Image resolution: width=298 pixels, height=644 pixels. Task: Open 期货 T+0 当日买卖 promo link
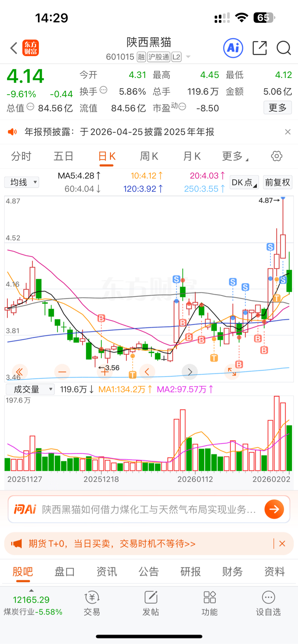point(112,544)
